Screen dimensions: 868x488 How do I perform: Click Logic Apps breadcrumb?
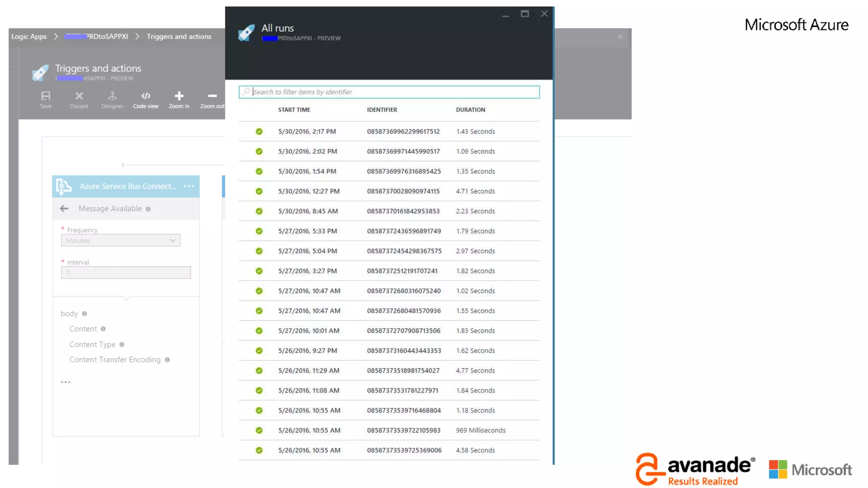[29, 36]
